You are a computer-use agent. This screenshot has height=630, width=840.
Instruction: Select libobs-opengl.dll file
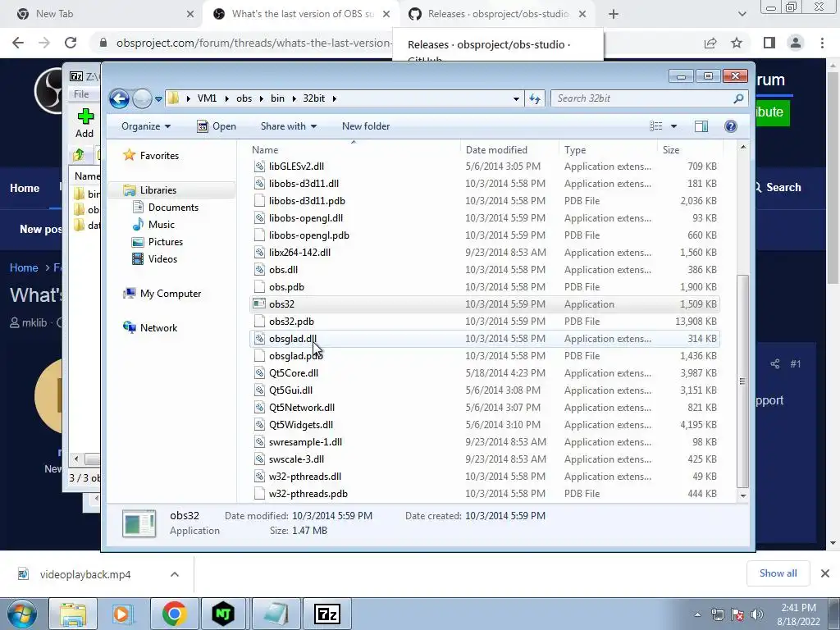tap(306, 218)
